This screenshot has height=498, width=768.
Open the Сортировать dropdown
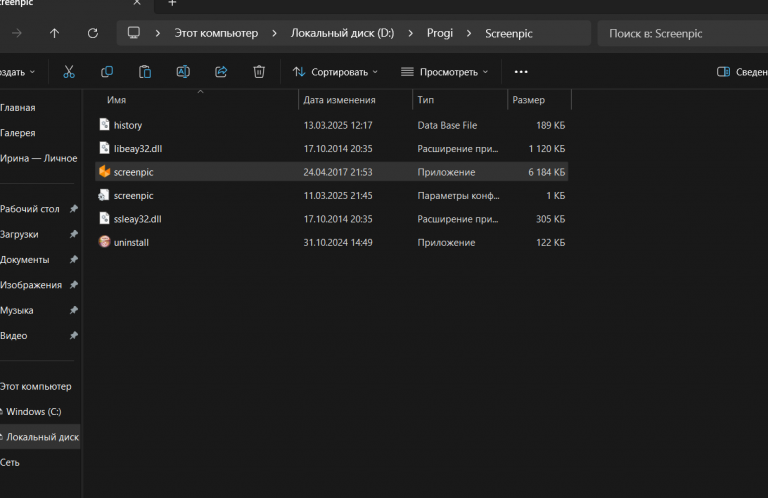pyautogui.click(x=336, y=72)
